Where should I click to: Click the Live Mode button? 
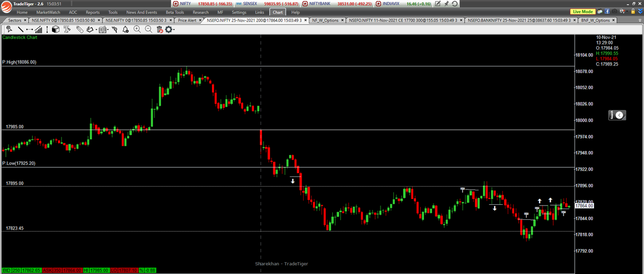(x=582, y=11)
